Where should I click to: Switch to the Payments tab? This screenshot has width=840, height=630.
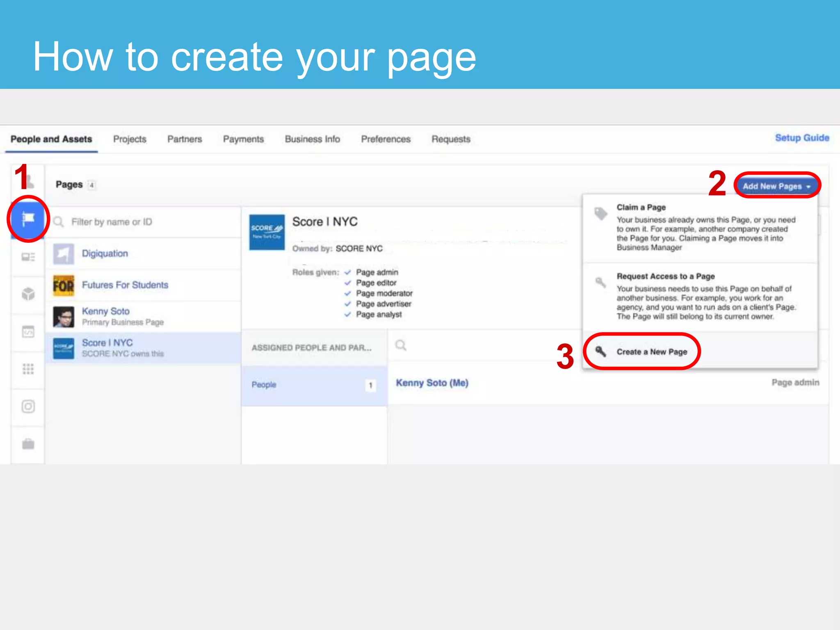click(x=243, y=139)
